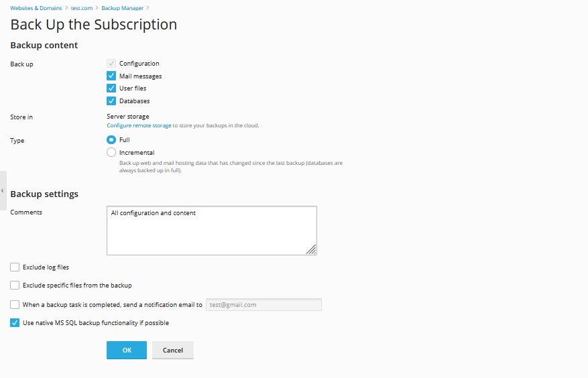Enable backup completion email notification
The width and height of the screenshot is (588, 378).
15,304
